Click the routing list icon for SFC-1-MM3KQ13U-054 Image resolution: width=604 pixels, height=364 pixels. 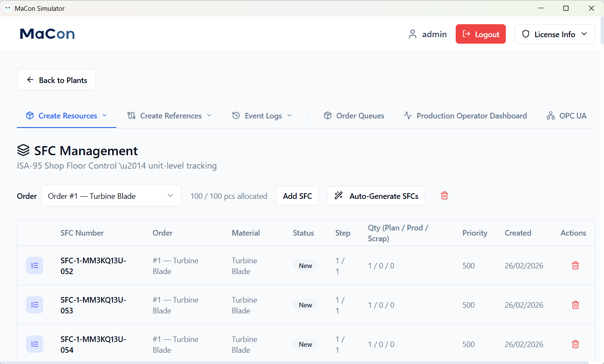coord(35,344)
